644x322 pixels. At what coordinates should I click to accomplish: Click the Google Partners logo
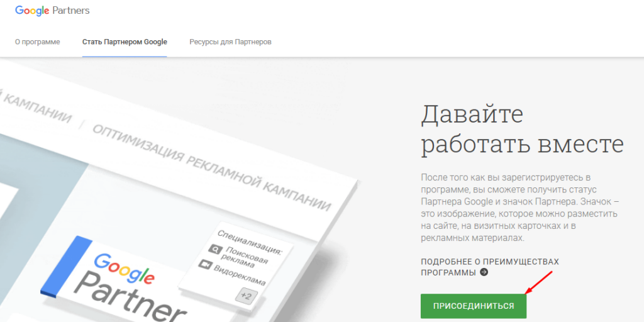pos(52,10)
